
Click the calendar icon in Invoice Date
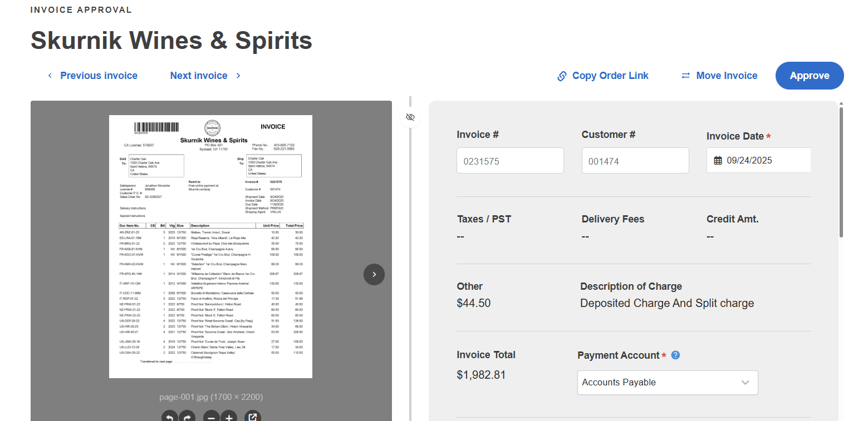pyautogui.click(x=718, y=160)
